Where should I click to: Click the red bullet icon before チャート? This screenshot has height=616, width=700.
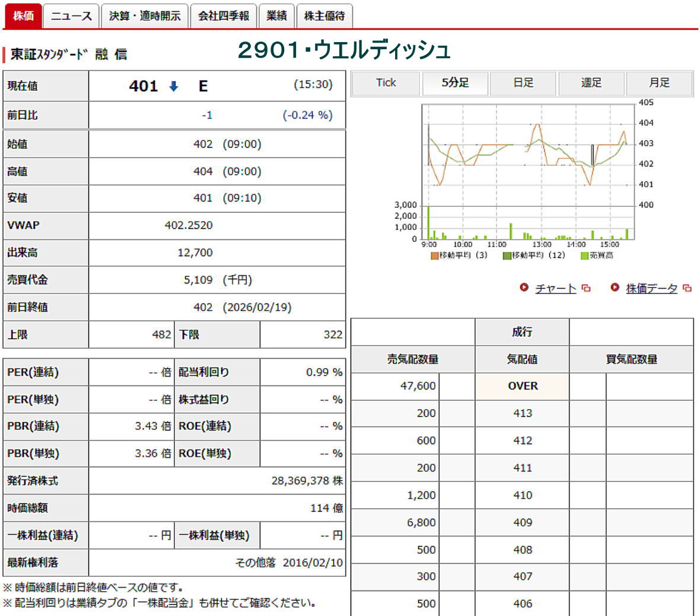click(524, 288)
